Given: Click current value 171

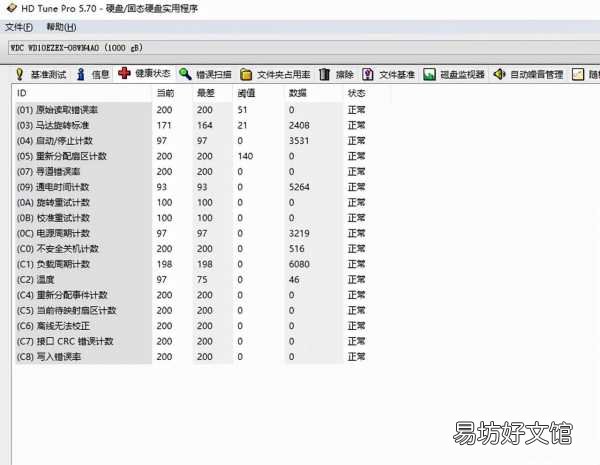Looking at the screenshot, I should pos(164,125).
